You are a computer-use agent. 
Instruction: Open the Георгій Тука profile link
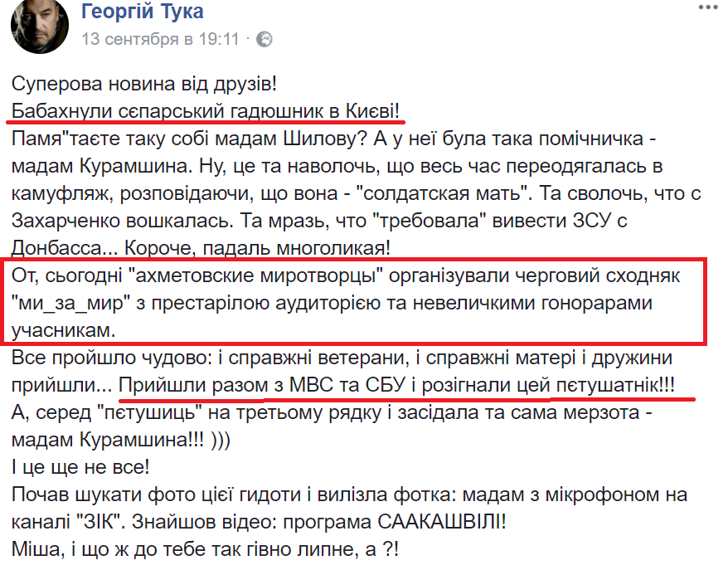142,11
